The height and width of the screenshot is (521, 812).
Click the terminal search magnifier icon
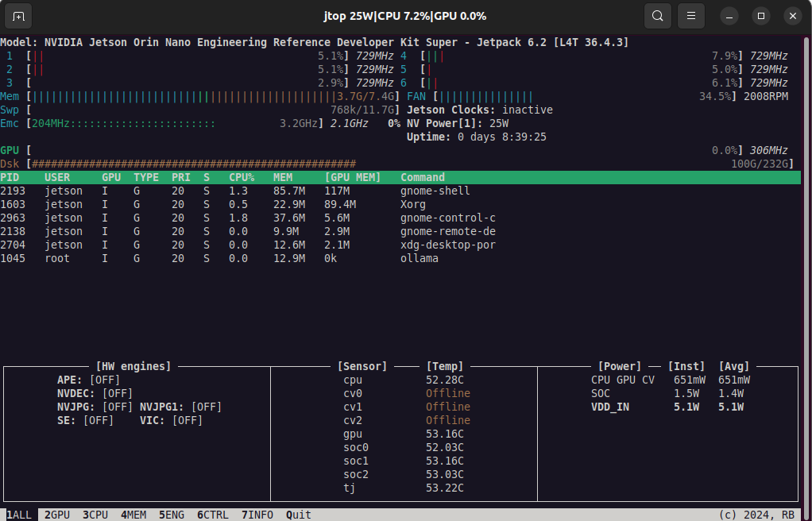[658, 16]
